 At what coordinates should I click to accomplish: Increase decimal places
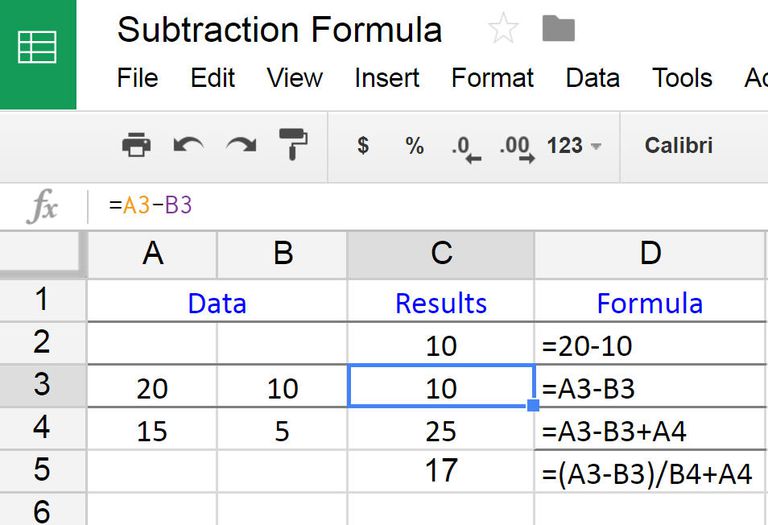tap(517, 149)
